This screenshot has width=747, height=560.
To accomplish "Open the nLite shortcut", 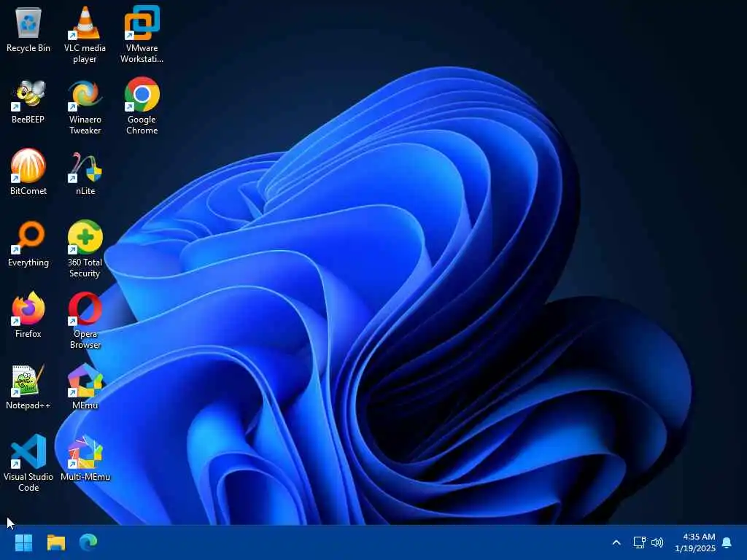I will pos(85,172).
